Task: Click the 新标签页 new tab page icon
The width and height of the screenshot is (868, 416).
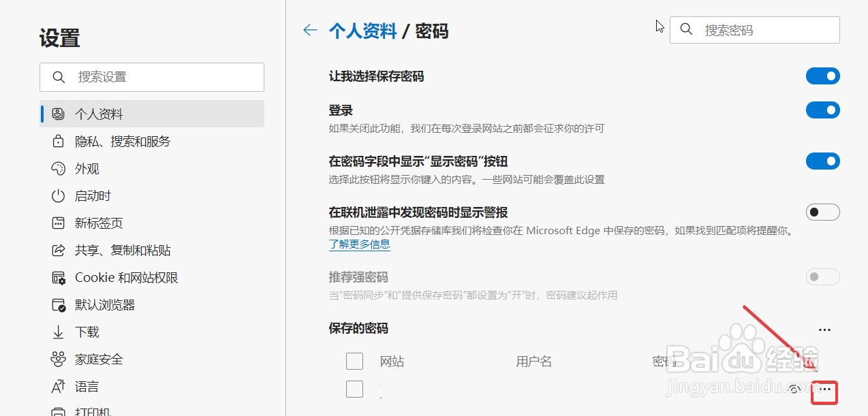Action: 58,223
